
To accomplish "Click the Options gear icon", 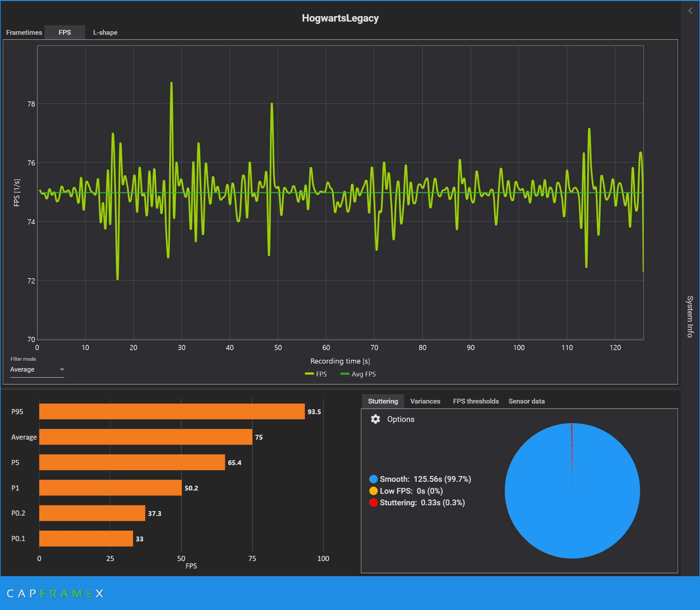I will coord(375,419).
